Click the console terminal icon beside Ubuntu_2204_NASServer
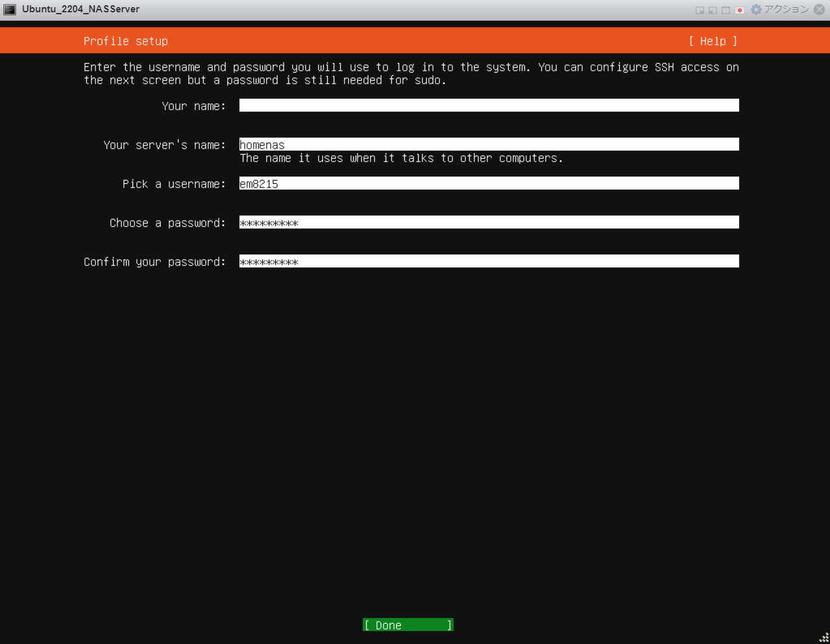This screenshot has width=830, height=644. point(10,9)
